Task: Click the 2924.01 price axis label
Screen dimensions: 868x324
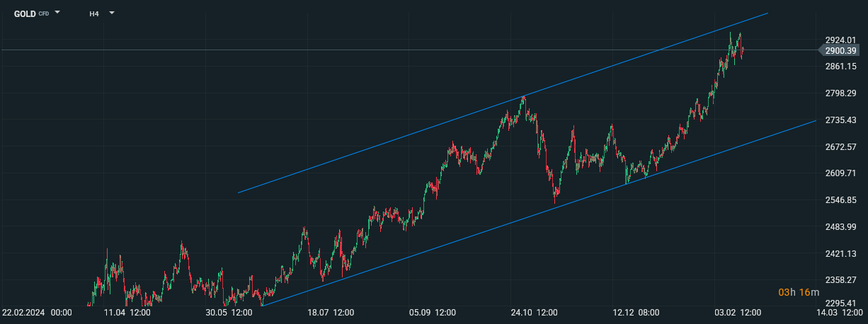Action: (841, 40)
